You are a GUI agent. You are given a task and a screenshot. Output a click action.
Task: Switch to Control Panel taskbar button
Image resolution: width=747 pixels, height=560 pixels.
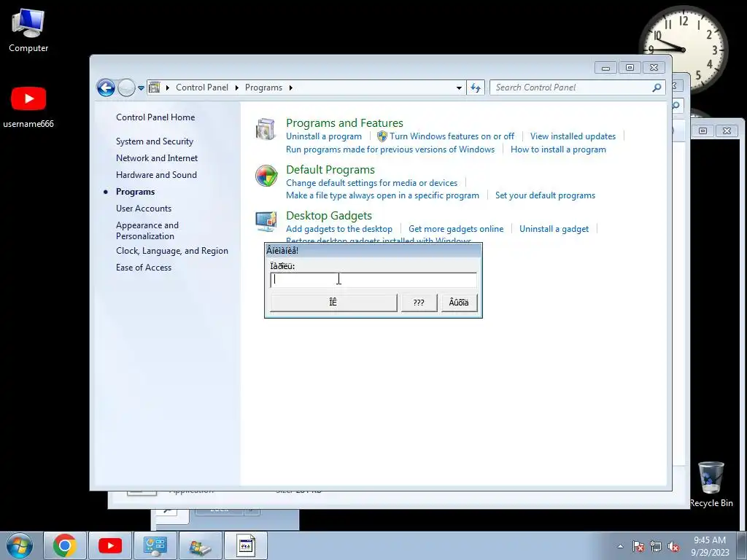(x=155, y=545)
